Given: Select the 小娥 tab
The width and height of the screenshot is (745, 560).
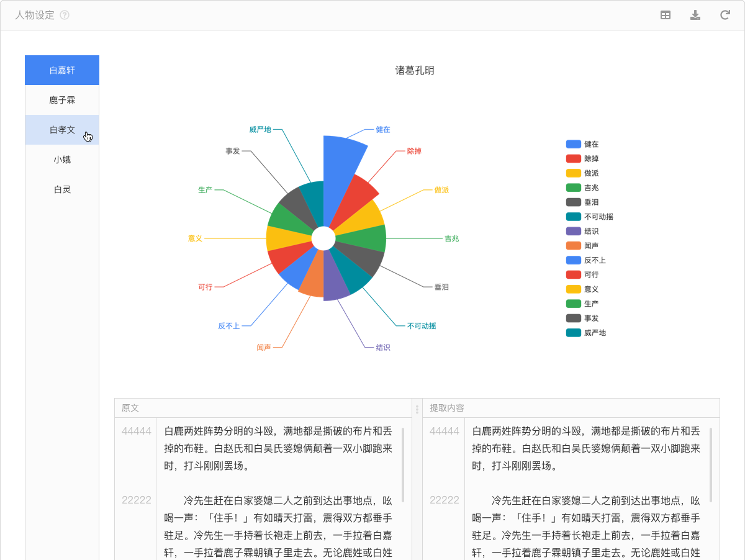Looking at the screenshot, I should (x=62, y=160).
